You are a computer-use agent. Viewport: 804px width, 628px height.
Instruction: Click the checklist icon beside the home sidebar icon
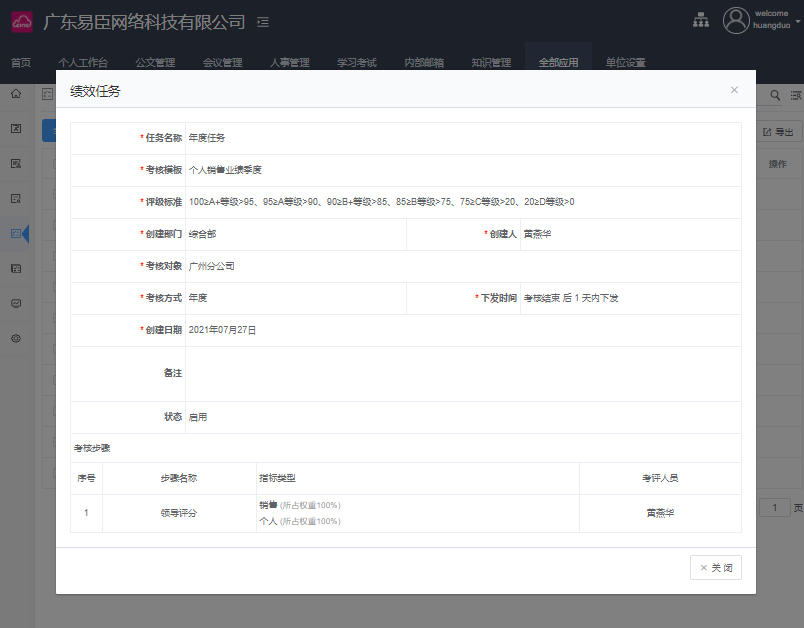pyautogui.click(x=48, y=94)
